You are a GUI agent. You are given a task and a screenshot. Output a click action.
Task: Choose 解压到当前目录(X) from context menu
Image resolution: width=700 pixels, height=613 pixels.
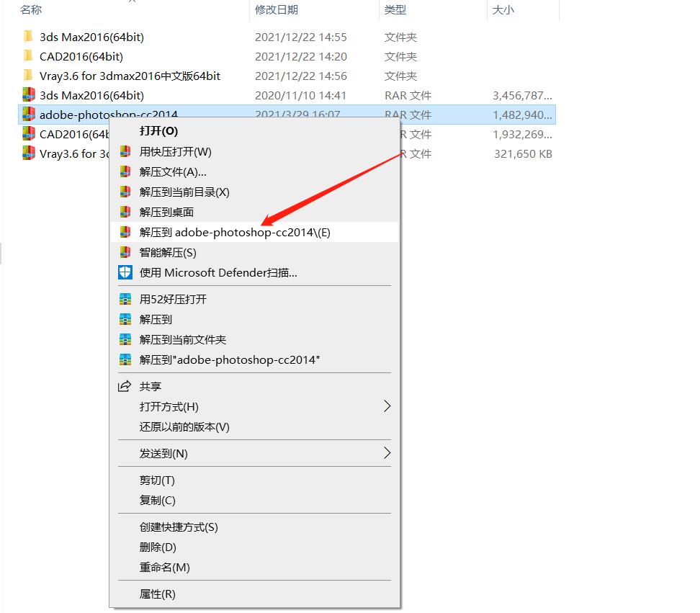click(184, 192)
